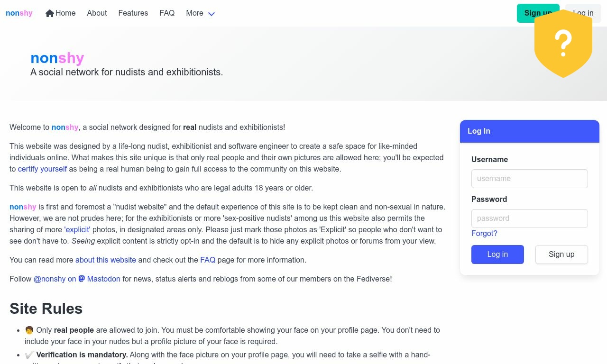
Task: Open the FAQ navigation item
Action: click(167, 13)
